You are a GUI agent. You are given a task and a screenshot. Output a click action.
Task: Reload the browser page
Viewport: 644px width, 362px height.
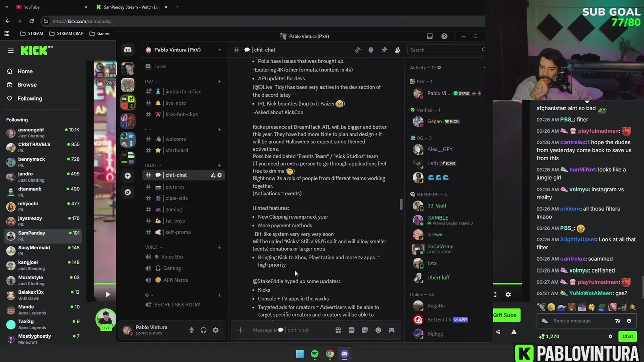31,21
